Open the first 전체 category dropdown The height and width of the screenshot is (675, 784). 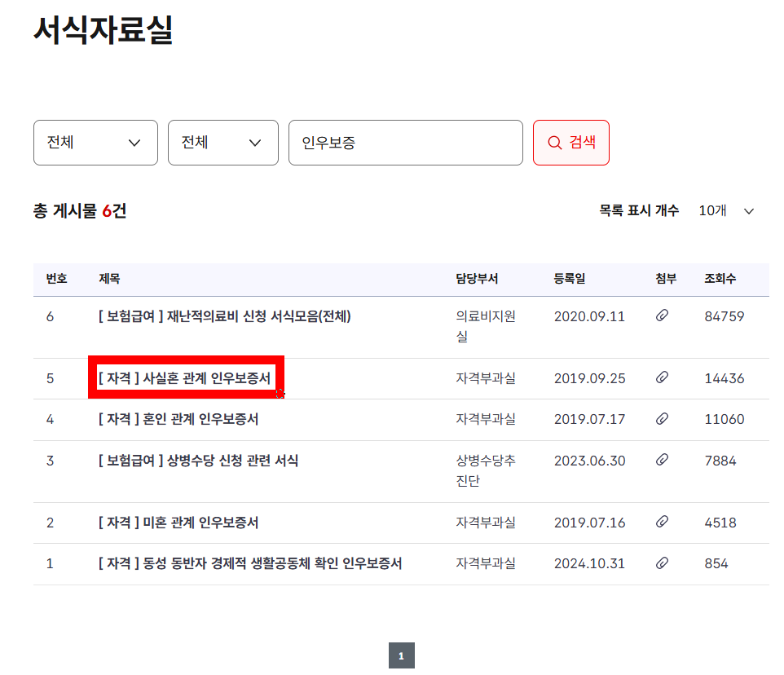tap(95, 143)
